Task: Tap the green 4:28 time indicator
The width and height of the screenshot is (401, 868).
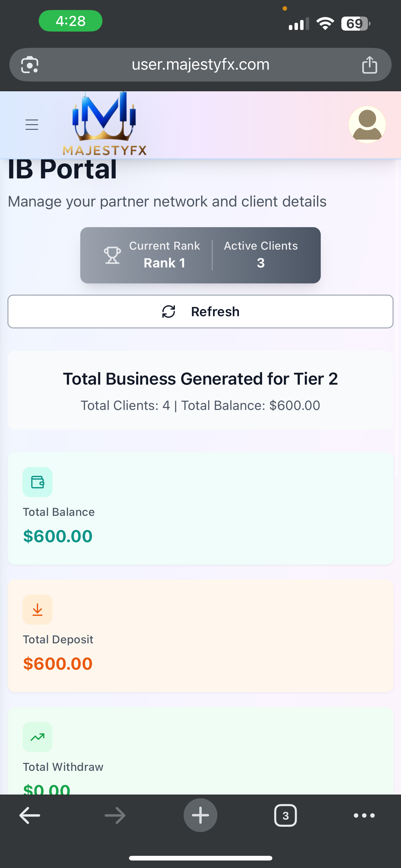Action: 70,21
